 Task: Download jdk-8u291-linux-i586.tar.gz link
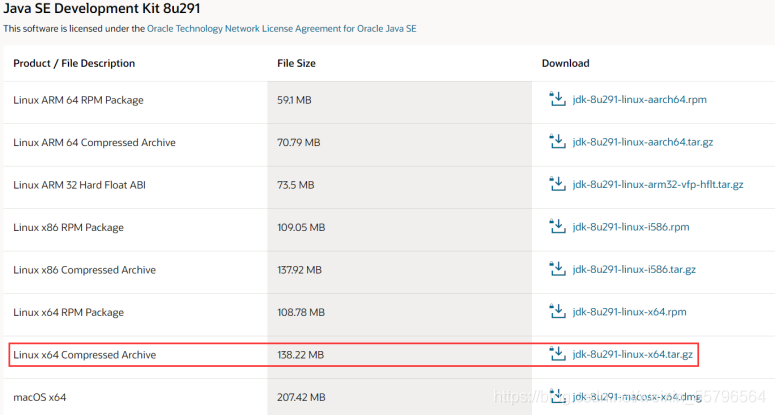pyautogui.click(x=634, y=269)
